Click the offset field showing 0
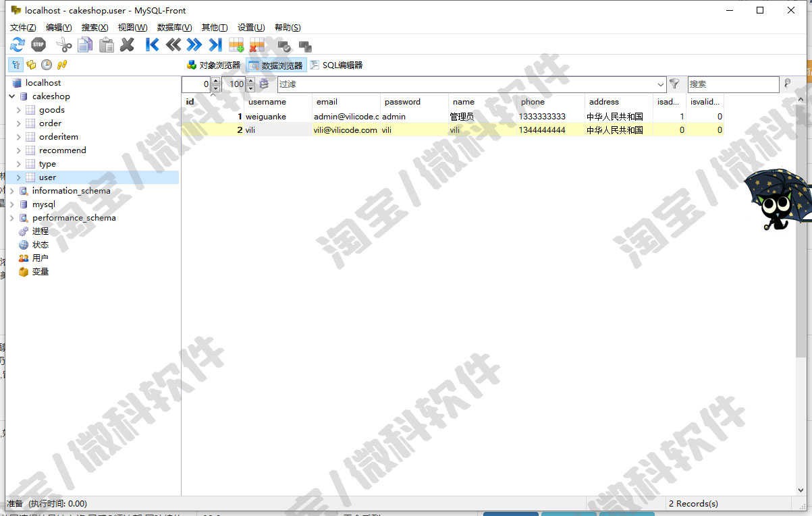This screenshot has height=516, width=812. click(x=196, y=84)
